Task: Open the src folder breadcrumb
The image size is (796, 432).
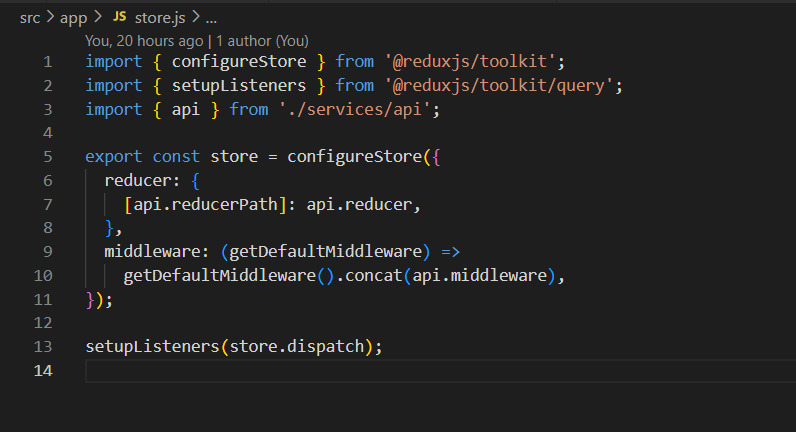Action: (31, 18)
